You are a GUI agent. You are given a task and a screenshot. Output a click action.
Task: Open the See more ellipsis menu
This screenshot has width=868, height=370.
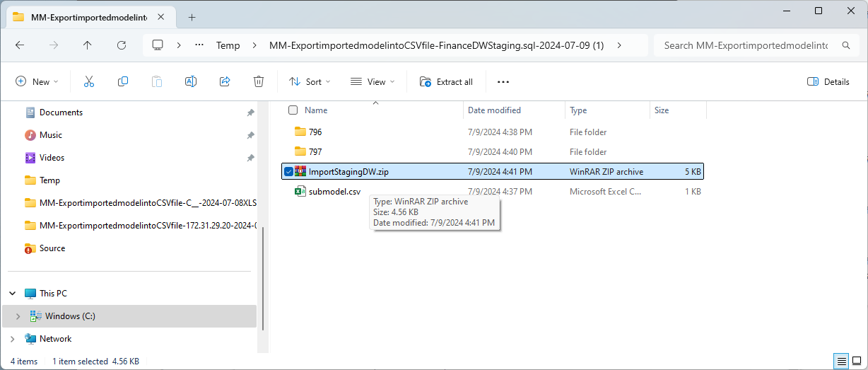(503, 82)
